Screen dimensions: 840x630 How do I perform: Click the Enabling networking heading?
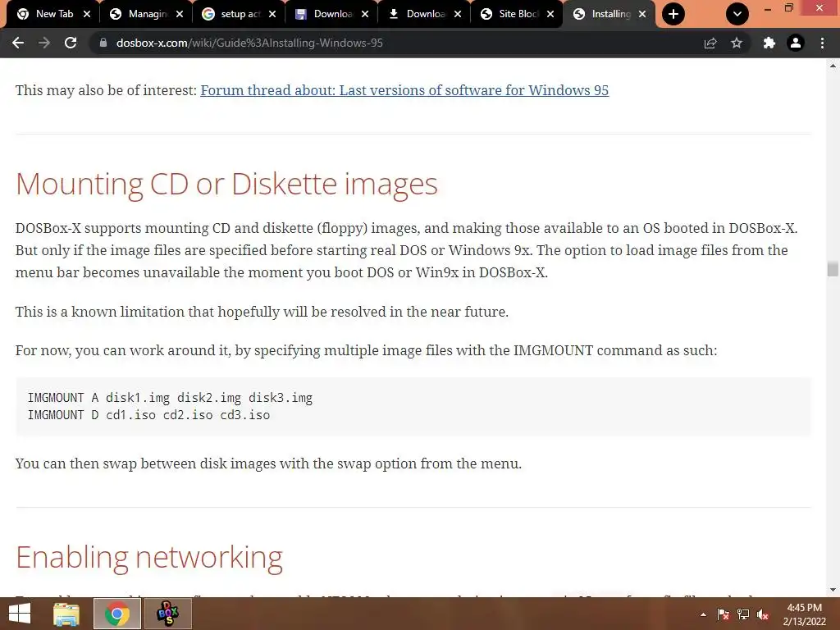(149, 557)
